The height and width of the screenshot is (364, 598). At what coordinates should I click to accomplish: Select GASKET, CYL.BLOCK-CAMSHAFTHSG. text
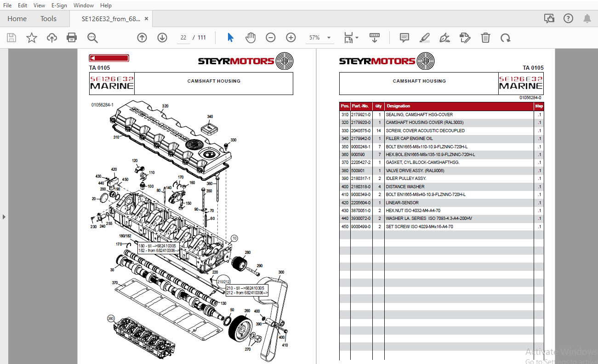(422, 162)
